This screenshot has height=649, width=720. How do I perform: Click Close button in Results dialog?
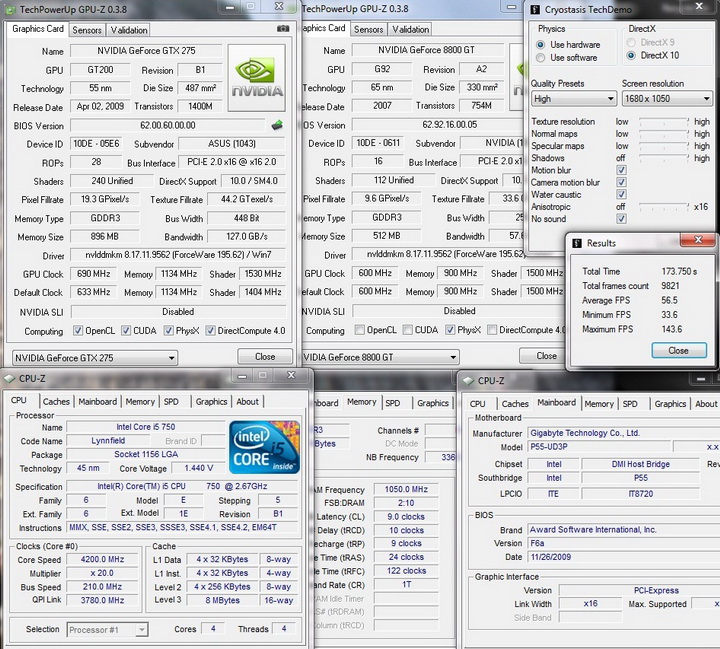pyautogui.click(x=679, y=350)
